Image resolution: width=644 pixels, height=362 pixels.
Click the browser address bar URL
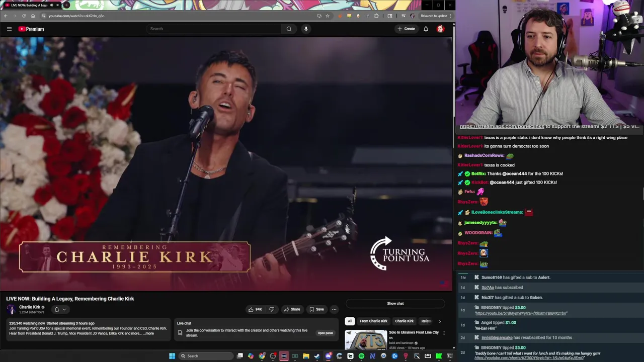pyautogui.click(x=76, y=16)
